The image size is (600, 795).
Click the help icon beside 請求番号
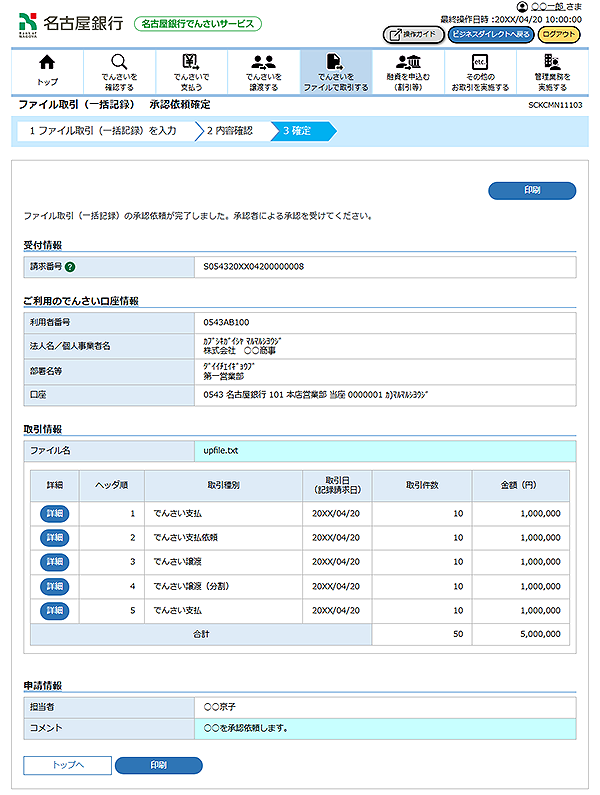(x=71, y=267)
